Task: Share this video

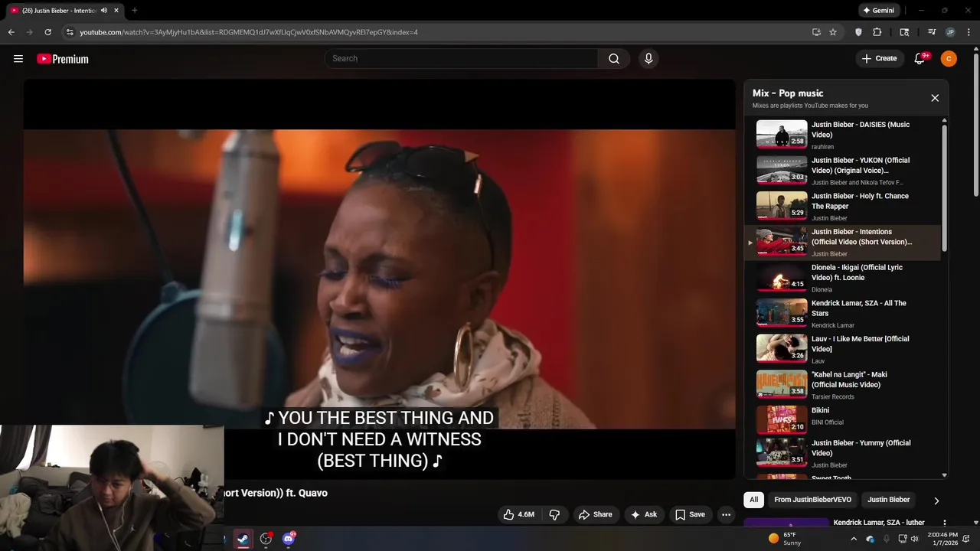Action: click(596, 515)
